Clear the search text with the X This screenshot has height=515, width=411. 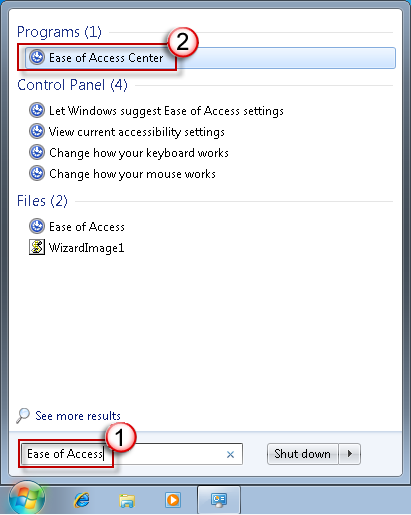(230, 454)
